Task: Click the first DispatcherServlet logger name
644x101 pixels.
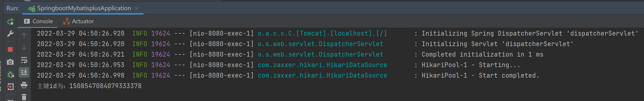Action: [x=320, y=44]
